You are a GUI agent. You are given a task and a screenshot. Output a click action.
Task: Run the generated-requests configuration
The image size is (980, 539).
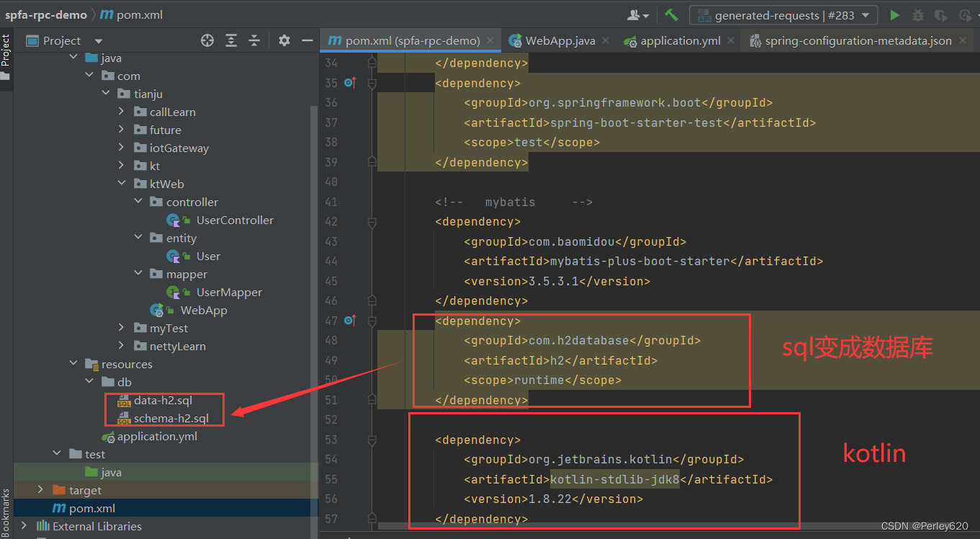tap(894, 15)
